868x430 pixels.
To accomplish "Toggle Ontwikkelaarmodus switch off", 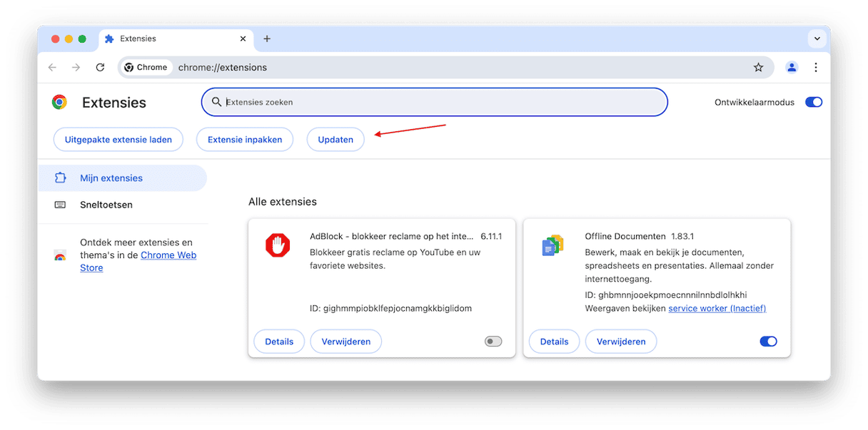I will [x=814, y=102].
